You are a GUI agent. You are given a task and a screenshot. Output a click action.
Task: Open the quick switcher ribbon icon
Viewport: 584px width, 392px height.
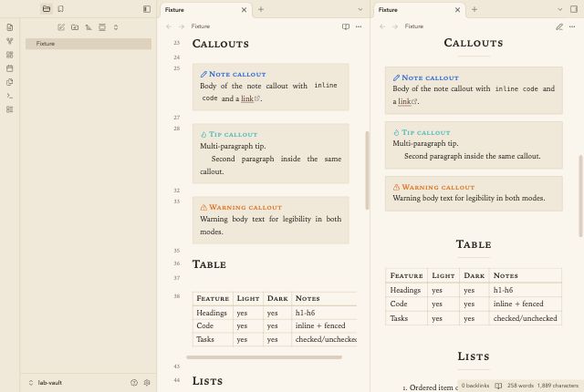tap(10, 27)
